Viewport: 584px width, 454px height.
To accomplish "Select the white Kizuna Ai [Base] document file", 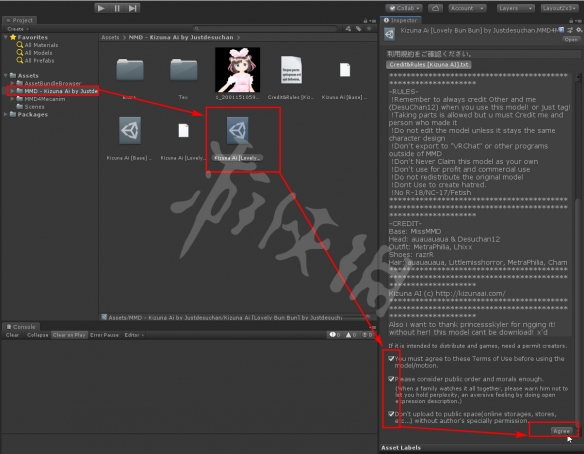I will 345,70.
